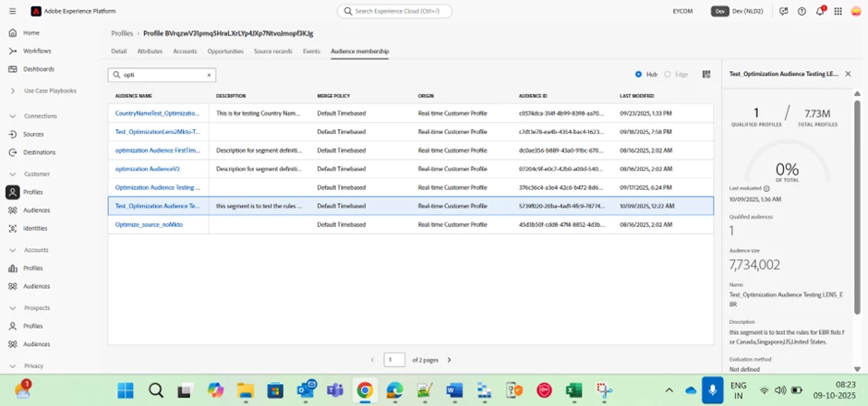Click the EYCOM organization name
868x406 pixels.
pyautogui.click(x=682, y=11)
